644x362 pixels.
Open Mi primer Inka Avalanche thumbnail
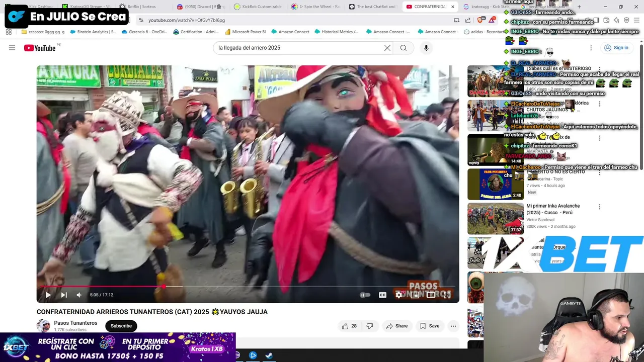(495, 218)
